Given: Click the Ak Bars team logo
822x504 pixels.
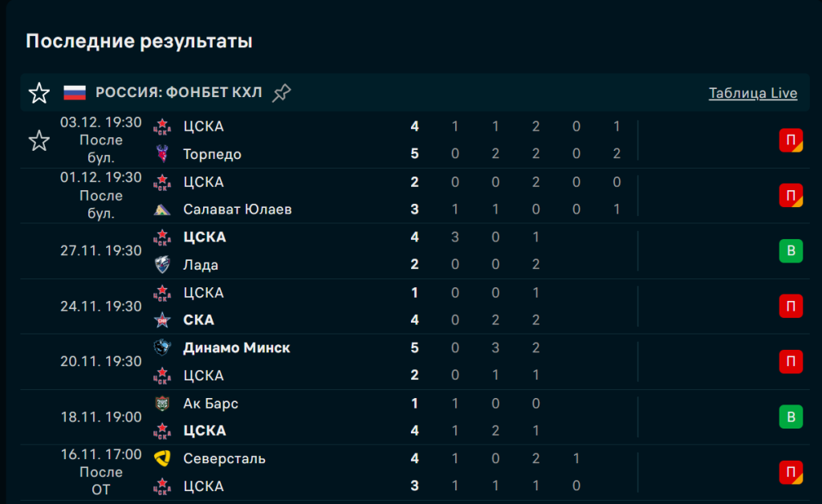Looking at the screenshot, I should (x=163, y=404).
